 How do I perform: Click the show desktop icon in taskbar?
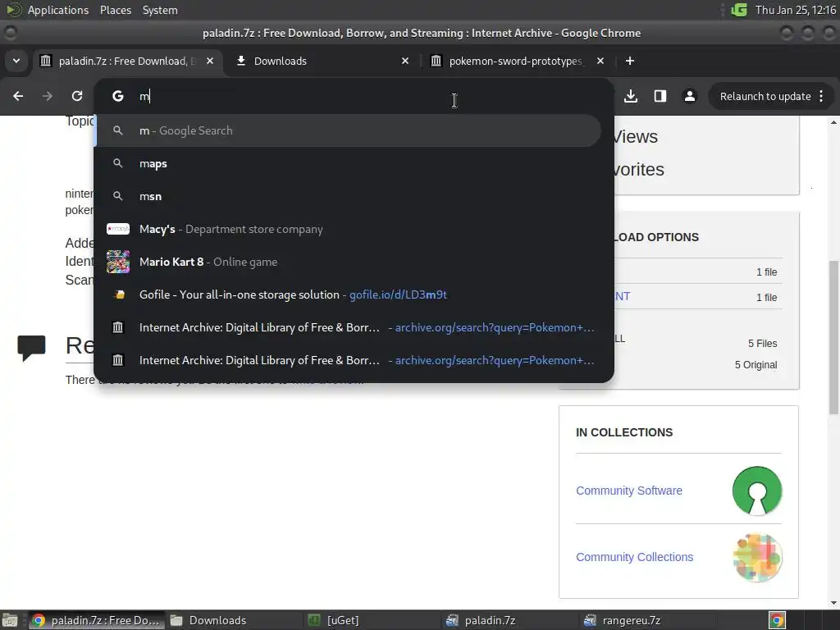pyautogui.click(x=10, y=620)
